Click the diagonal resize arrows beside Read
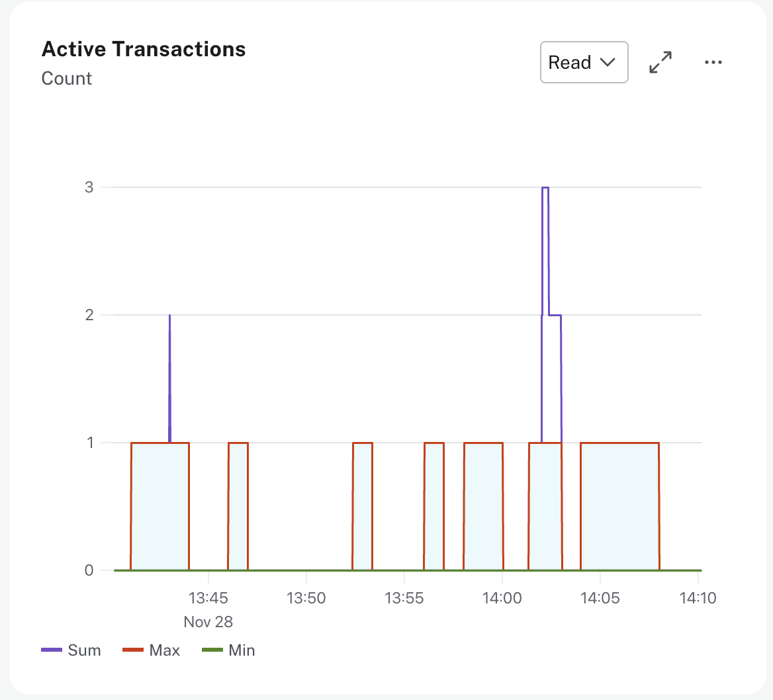Viewport: 773px width, 700px height. 660,62
